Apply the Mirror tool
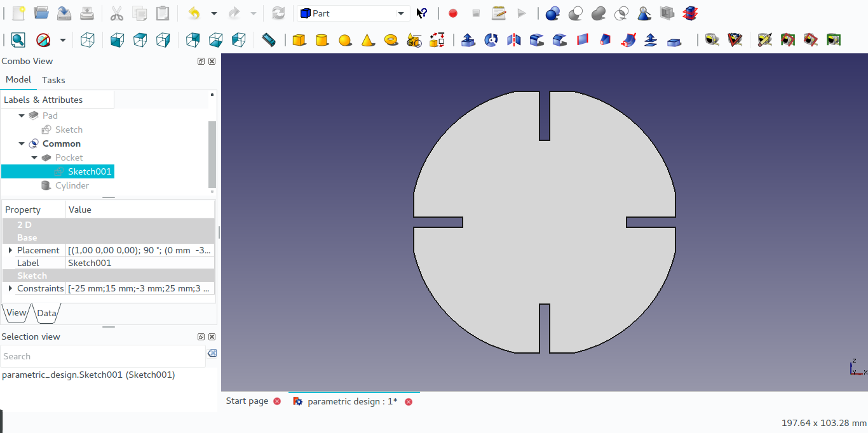The width and height of the screenshot is (868, 433). [x=514, y=39]
